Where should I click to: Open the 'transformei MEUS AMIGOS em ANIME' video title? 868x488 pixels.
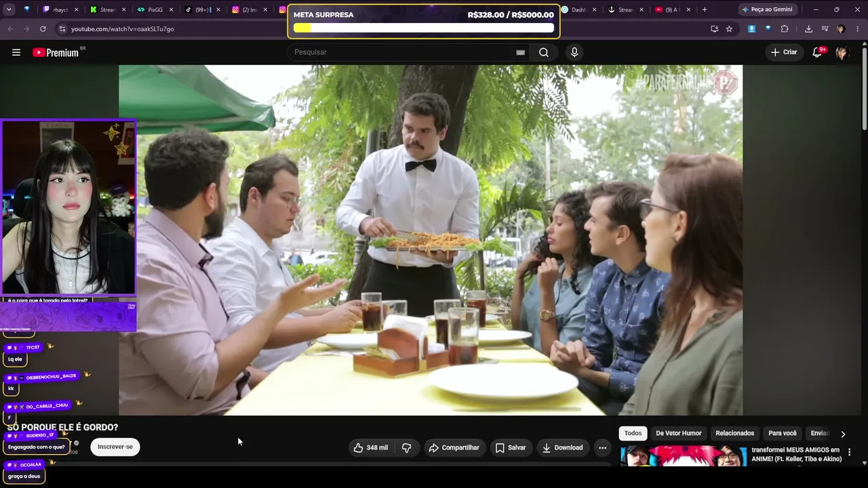tap(796, 454)
